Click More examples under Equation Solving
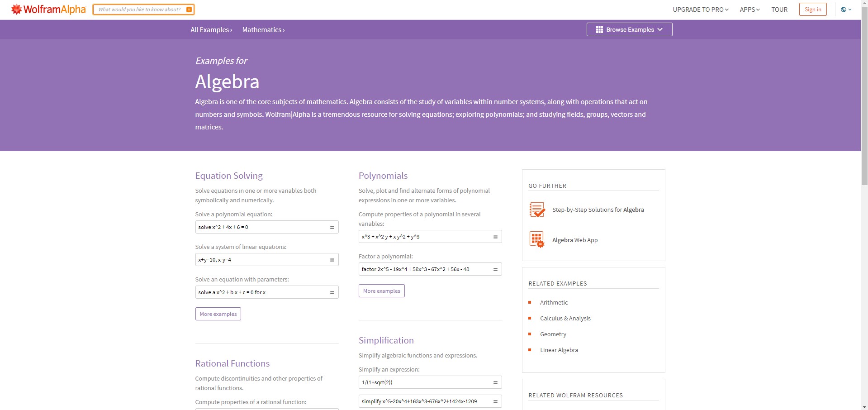The height and width of the screenshot is (410, 868). 218,314
